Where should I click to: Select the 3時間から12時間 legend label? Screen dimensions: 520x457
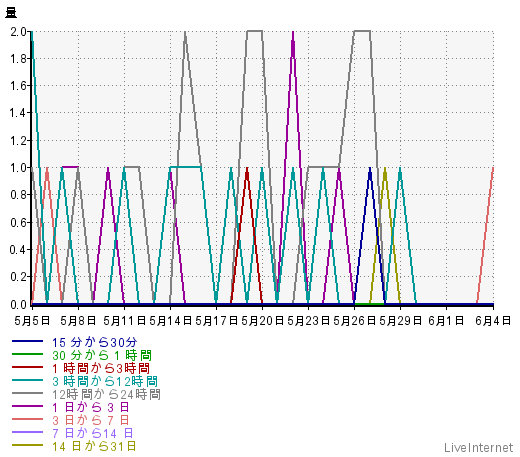click(x=105, y=381)
